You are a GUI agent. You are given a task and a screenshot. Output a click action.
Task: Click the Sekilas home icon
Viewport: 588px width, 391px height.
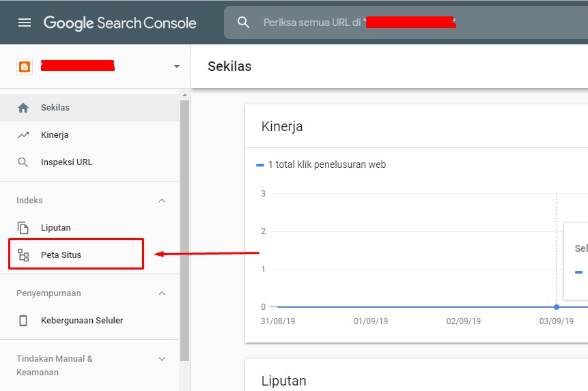point(23,108)
